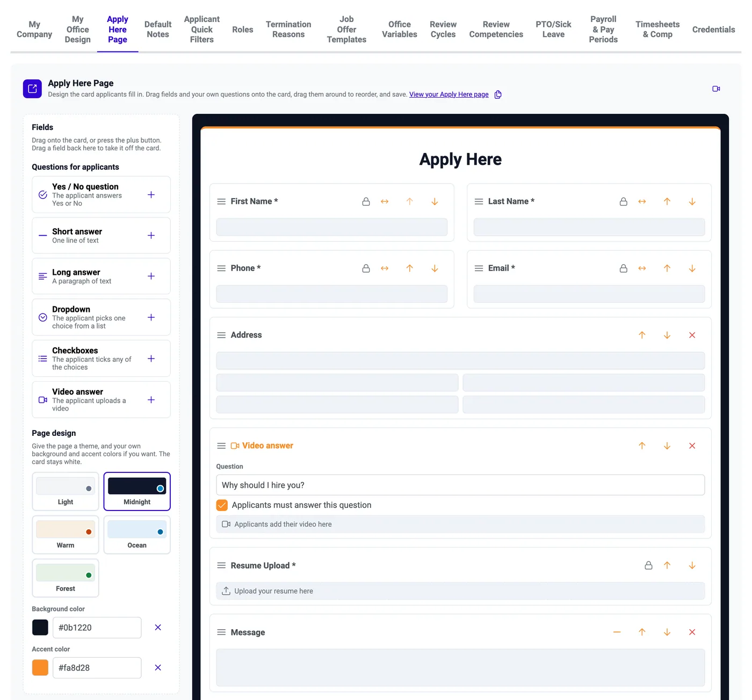Image resolution: width=752 pixels, height=700 pixels.
Task: Select the Midnight theme
Action: (137, 491)
